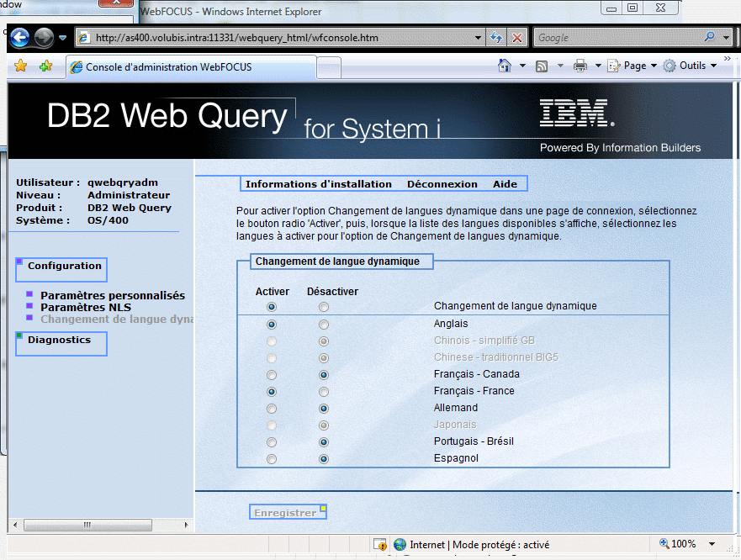Image resolution: width=741 pixels, height=560 pixels.
Task: Select Activer radio for Anglais
Action: (272, 325)
